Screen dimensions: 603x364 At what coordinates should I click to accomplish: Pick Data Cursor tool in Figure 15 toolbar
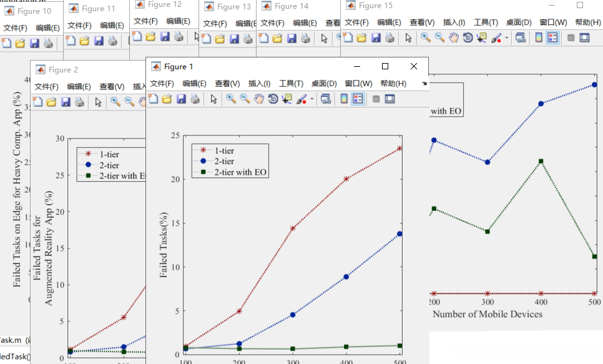(x=481, y=37)
